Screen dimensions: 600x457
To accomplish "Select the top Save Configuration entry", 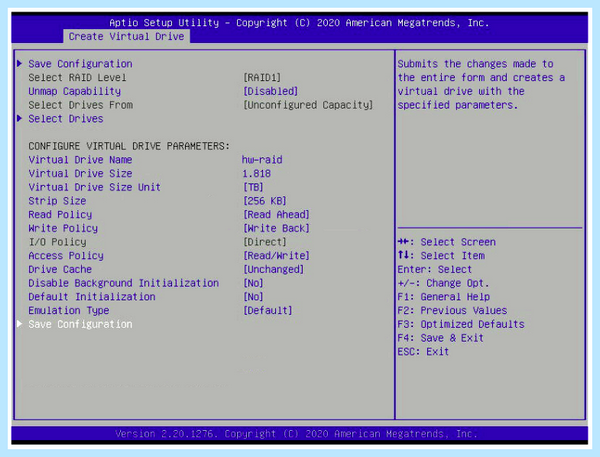I will (80, 64).
